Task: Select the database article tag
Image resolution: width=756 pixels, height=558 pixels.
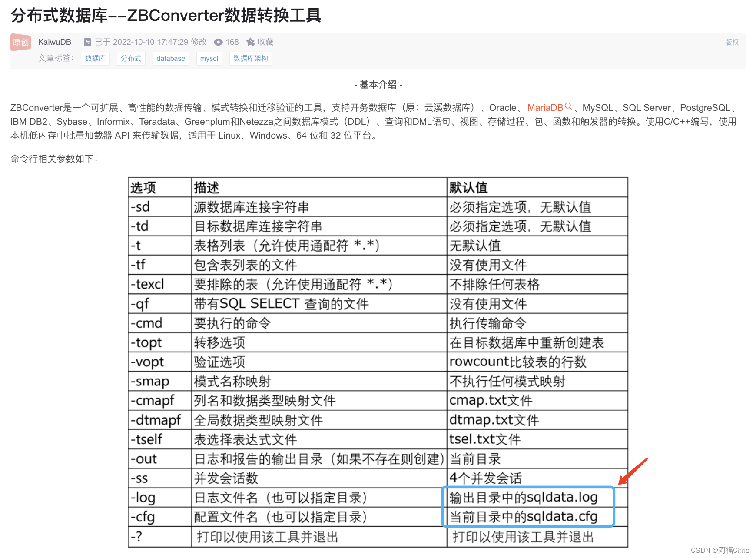Action: tap(171, 58)
